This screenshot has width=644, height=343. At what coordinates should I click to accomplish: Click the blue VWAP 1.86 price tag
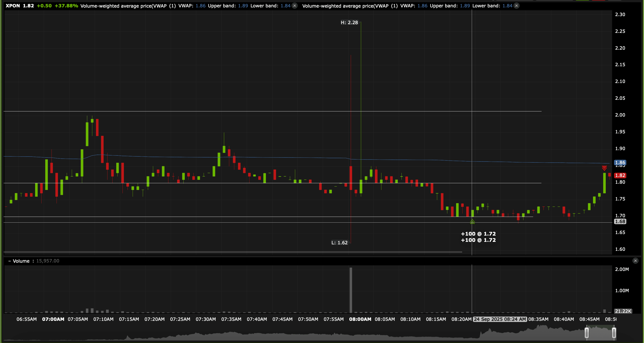tap(620, 162)
